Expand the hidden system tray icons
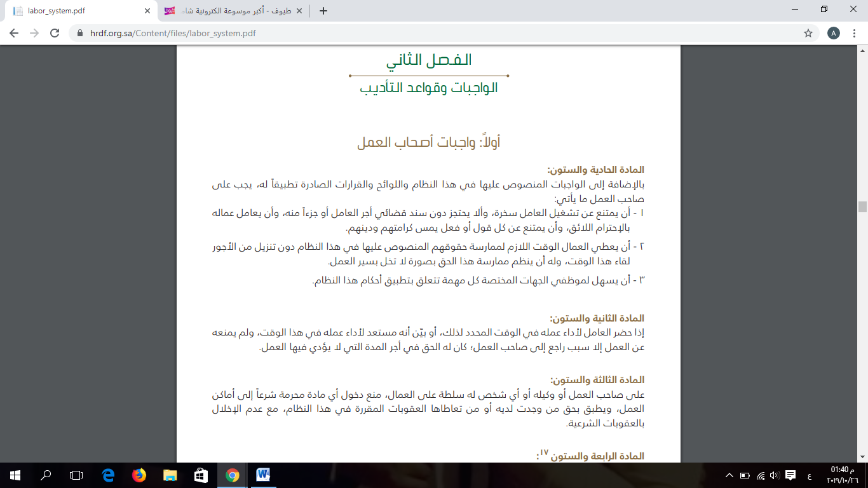The image size is (868, 488). 729,475
